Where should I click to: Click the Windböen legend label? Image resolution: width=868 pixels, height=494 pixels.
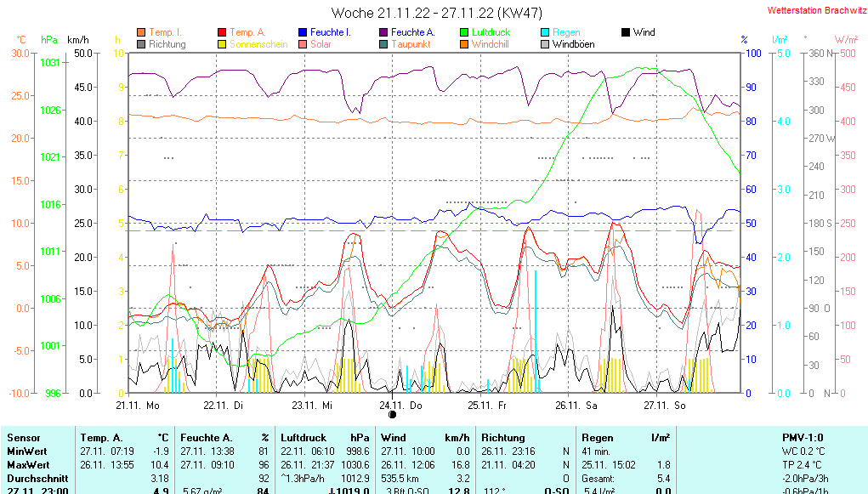click(573, 44)
